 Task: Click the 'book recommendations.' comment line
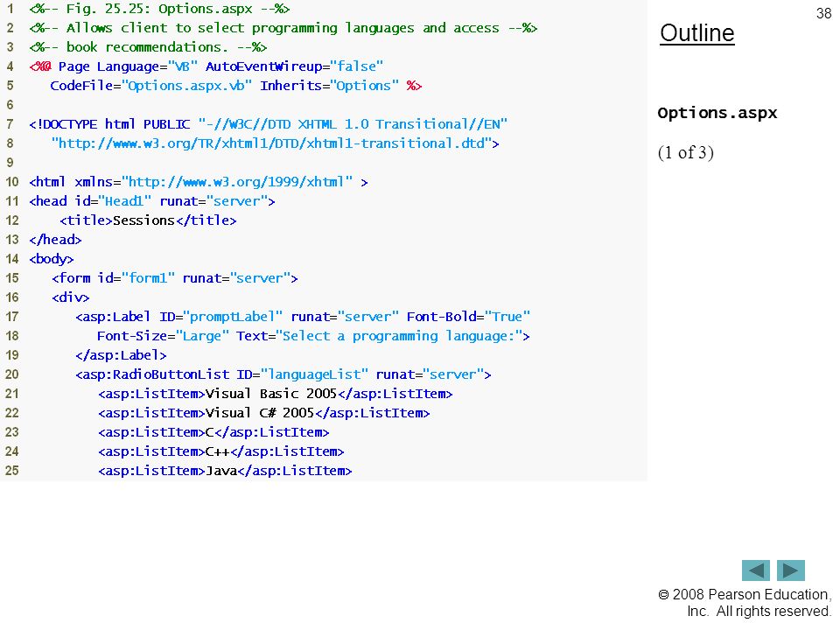(x=148, y=47)
